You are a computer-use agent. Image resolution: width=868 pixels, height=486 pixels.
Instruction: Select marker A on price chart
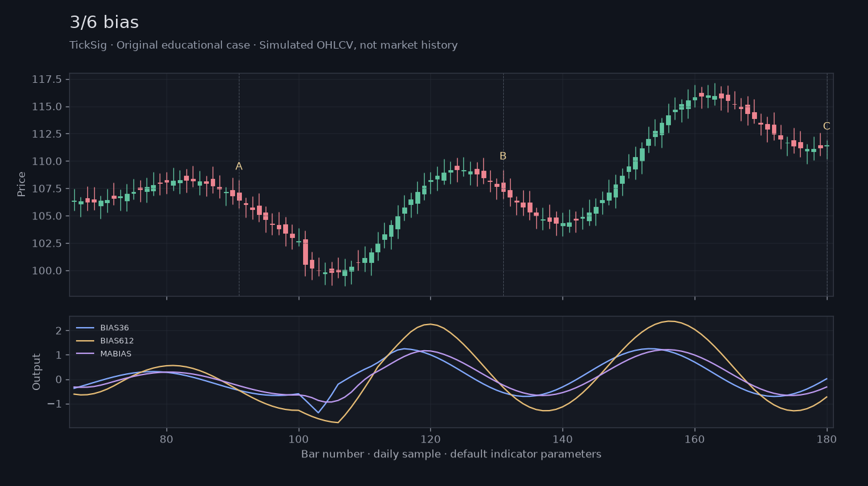(239, 166)
